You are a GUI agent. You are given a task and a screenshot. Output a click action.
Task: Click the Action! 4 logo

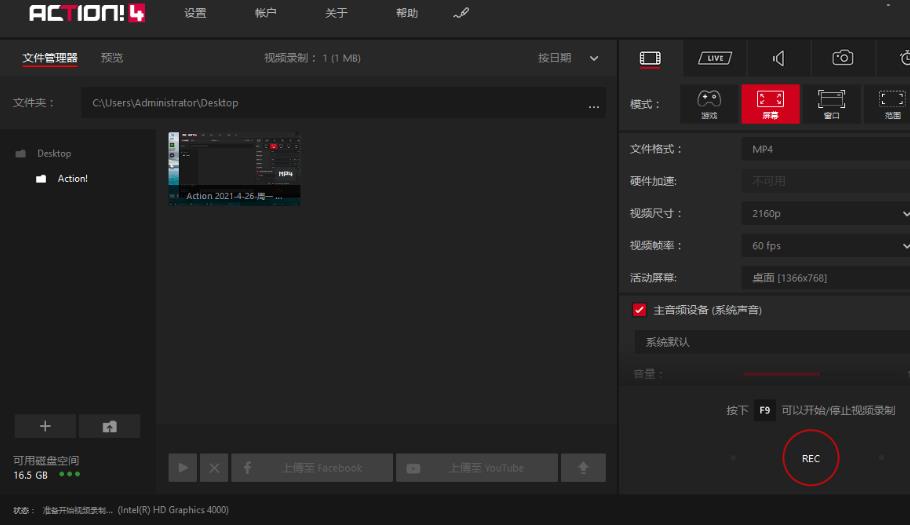coord(87,13)
